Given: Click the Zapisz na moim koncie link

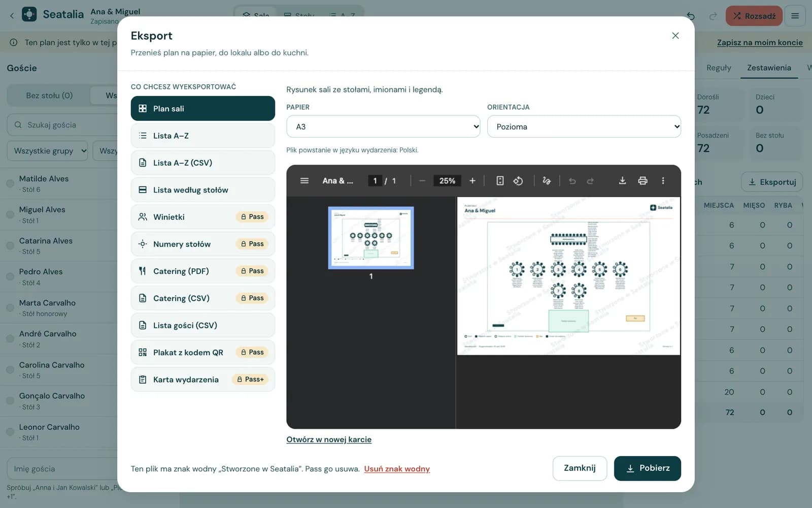Looking at the screenshot, I should pos(760,43).
